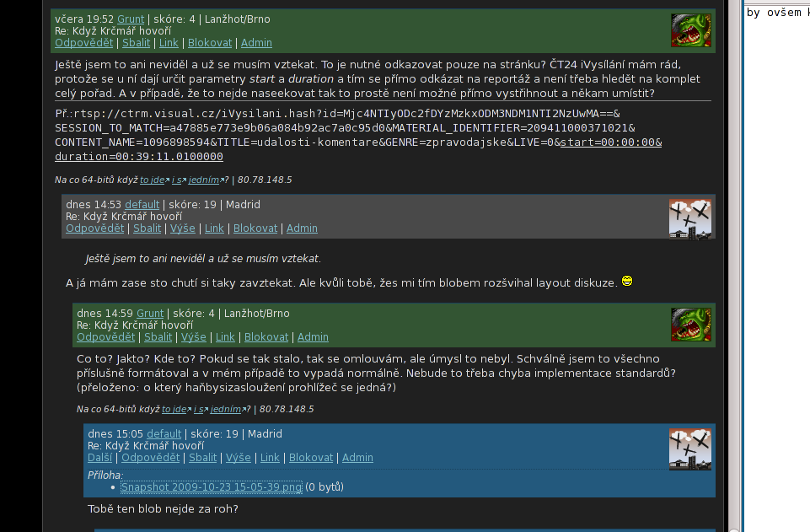Open the Grunt username link at 14:59
The width and height of the screenshot is (810, 532).
pos(150,314)
